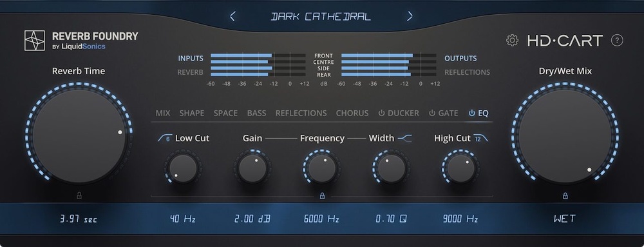
Task: Click the LiquidSonics brand text
Action: (x=83, y=46)
